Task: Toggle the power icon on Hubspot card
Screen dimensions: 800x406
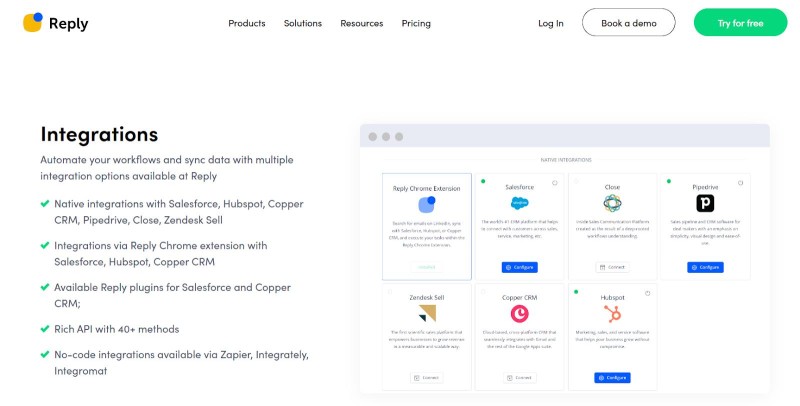Action: coord(647,293)
